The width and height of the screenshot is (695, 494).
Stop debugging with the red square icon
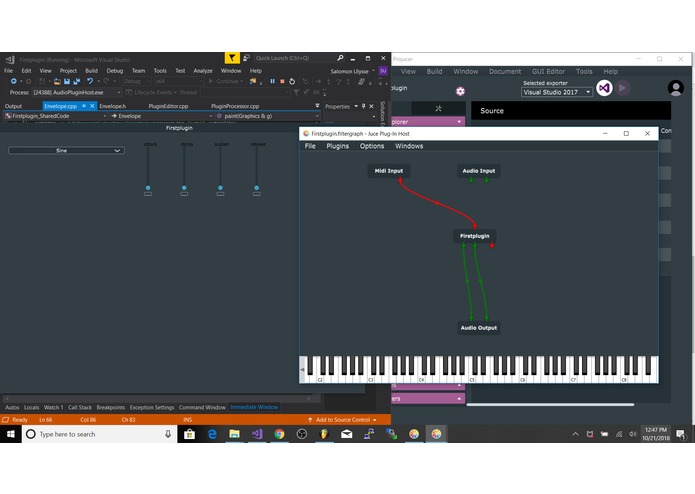pos(282,81)
